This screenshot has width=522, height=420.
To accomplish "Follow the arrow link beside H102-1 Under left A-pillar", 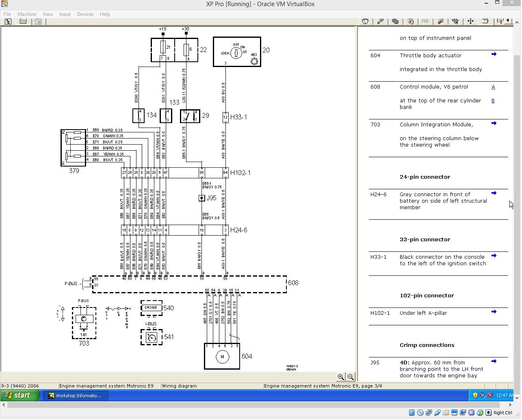I will 494,312.
